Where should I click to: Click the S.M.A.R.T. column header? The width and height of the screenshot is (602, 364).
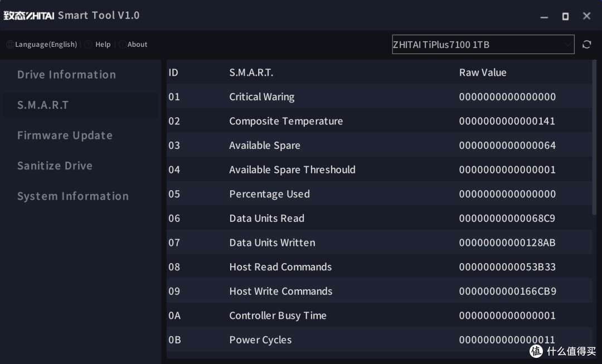coord(251,72)
